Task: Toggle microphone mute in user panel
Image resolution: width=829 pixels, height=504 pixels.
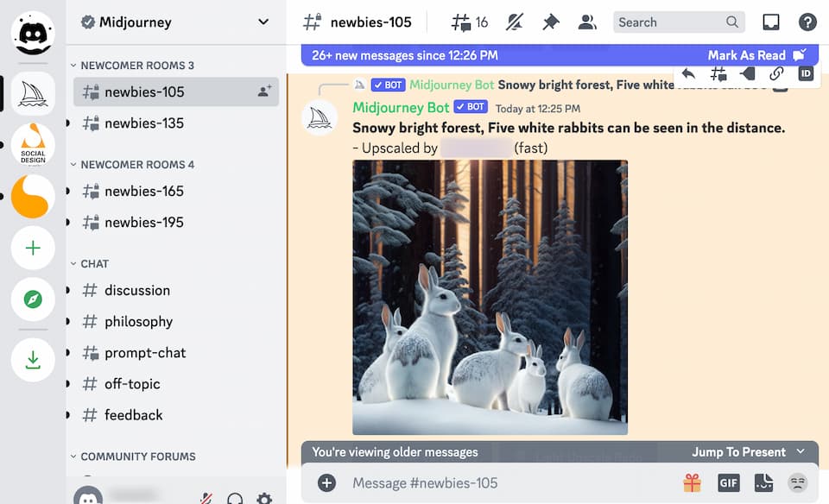Action: (206, 498)
